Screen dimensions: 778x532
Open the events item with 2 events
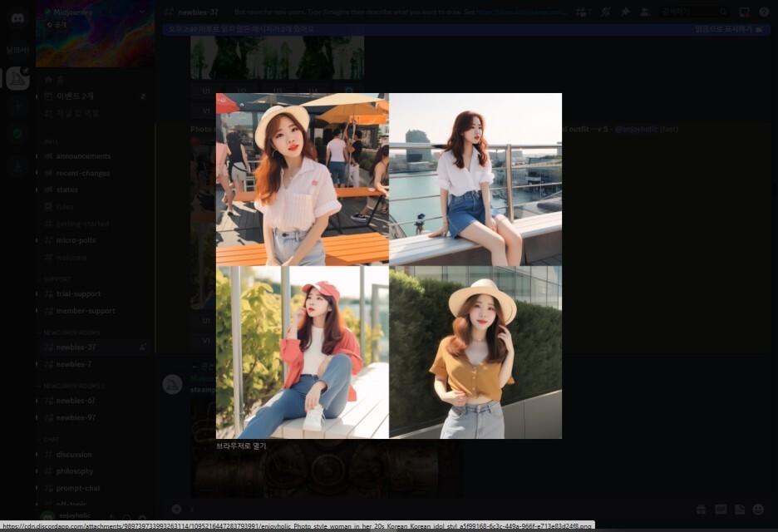94,96
